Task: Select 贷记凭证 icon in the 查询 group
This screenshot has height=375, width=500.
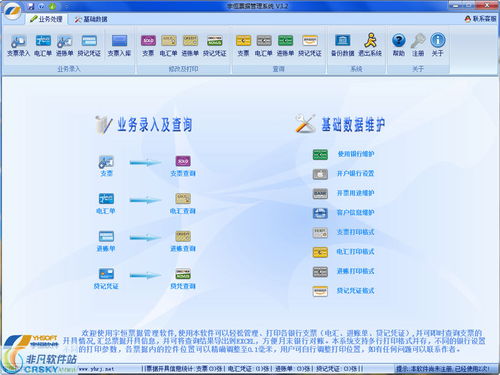Action: pos(310,46)
